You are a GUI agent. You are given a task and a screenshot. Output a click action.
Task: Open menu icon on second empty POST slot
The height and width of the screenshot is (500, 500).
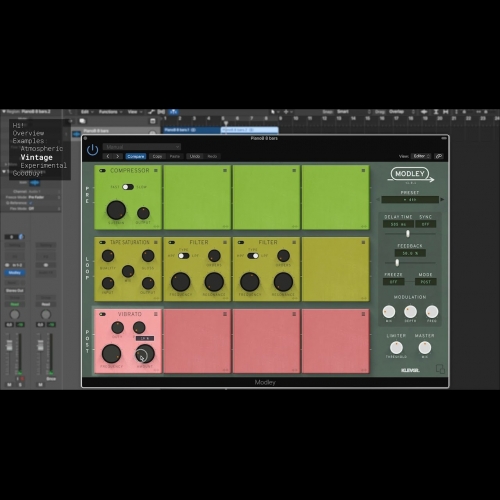tap(225, 314)
